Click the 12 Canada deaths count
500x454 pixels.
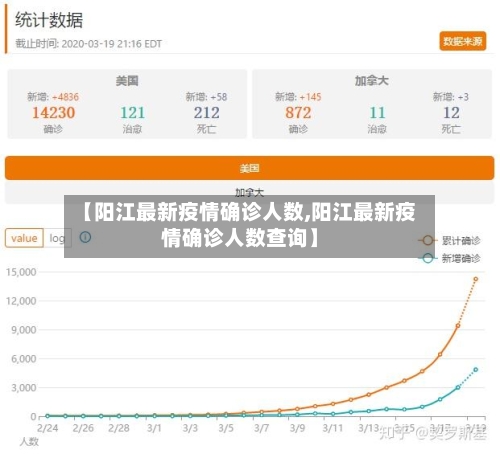pyautogui.click(x=451, y=113)
